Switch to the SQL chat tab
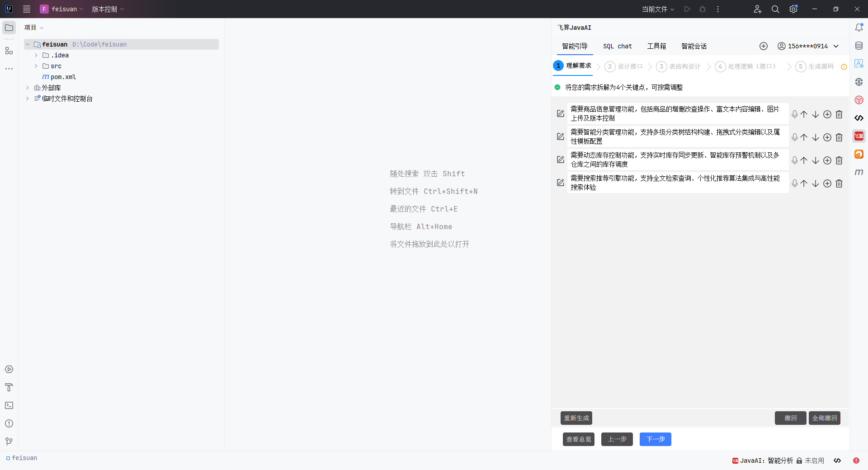Screen dimensions: 868x470 pos(617,46)
